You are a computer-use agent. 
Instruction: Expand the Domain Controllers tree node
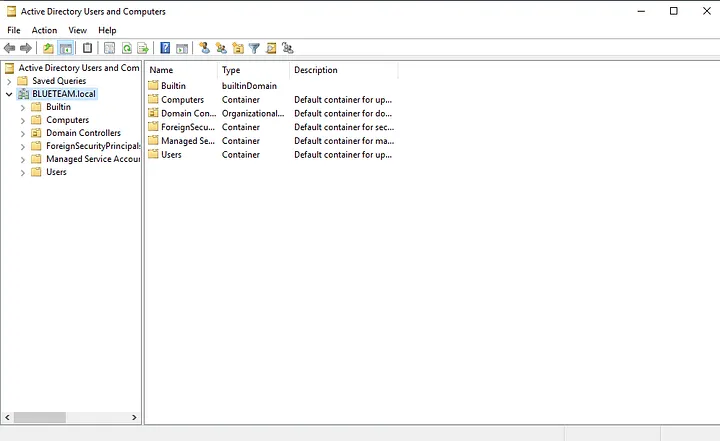[22, 134]
